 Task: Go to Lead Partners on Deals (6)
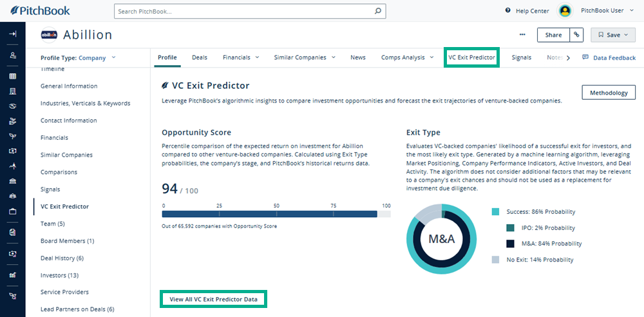77,309
